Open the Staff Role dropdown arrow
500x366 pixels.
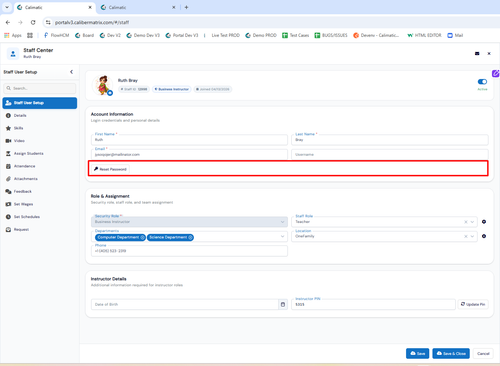pos(472,222)
